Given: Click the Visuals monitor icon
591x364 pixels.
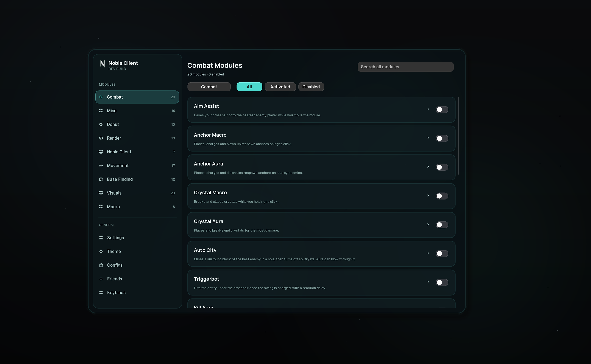Looking at the screenshot, I should point(101,193).
